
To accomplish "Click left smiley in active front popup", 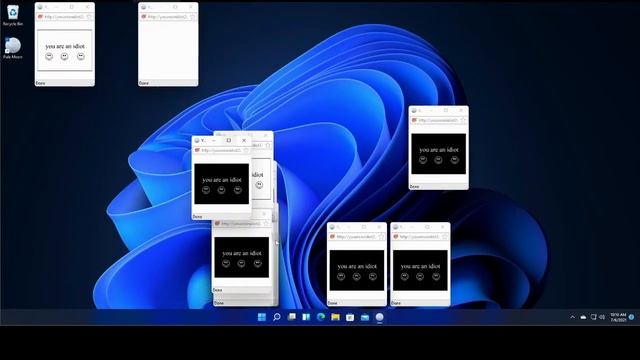I will click(206, 190).
